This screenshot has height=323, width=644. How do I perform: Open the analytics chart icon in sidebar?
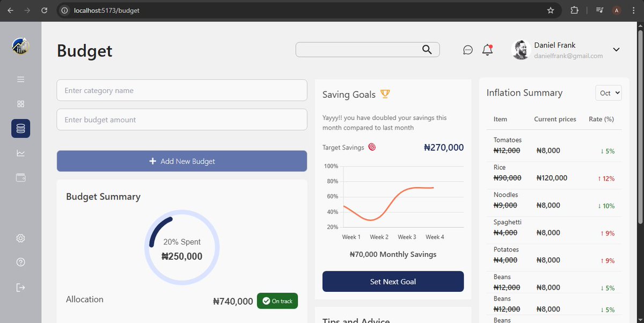coord(21,153)
